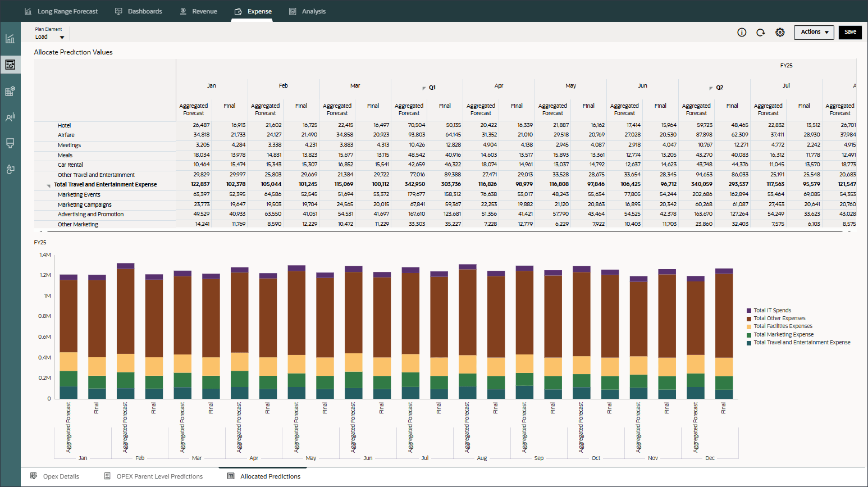Screen dimensions: 868x487
Task: Click the info circle icon
Action: (x=742, y=33)
